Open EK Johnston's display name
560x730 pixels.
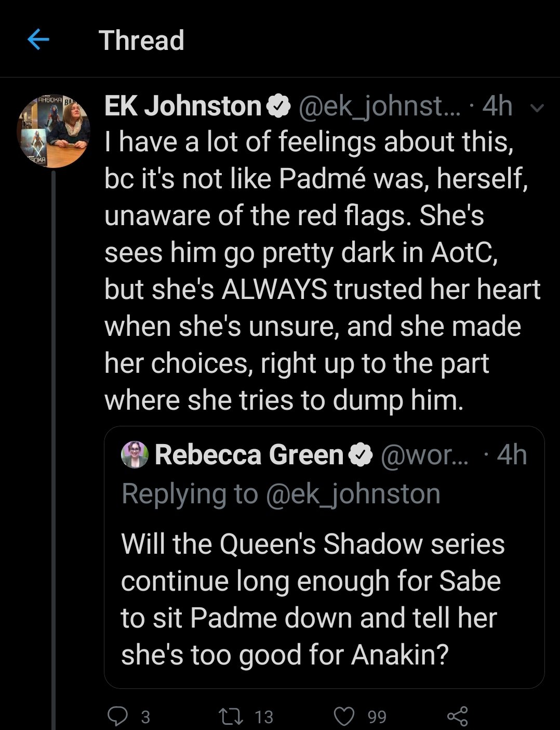tap(183, 106)
